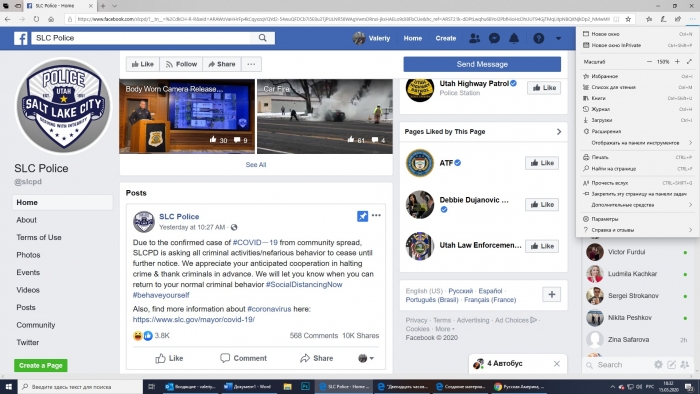This screenshot has height=394, width=700.
Task: Like the SLC Police page
Action: [142, 64]
